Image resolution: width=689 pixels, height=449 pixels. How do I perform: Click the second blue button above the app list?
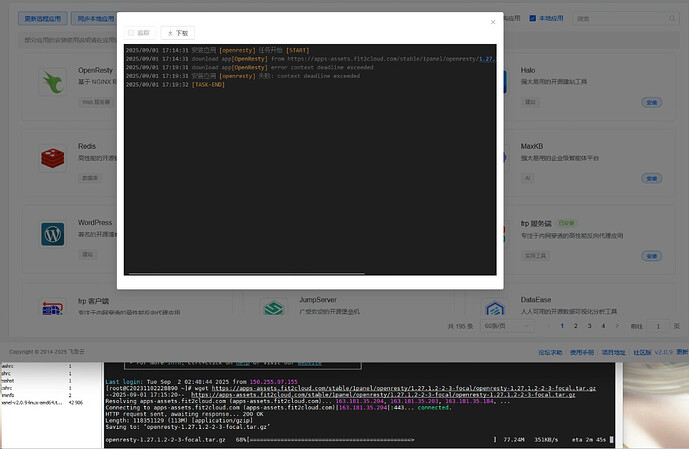point(94,18)
